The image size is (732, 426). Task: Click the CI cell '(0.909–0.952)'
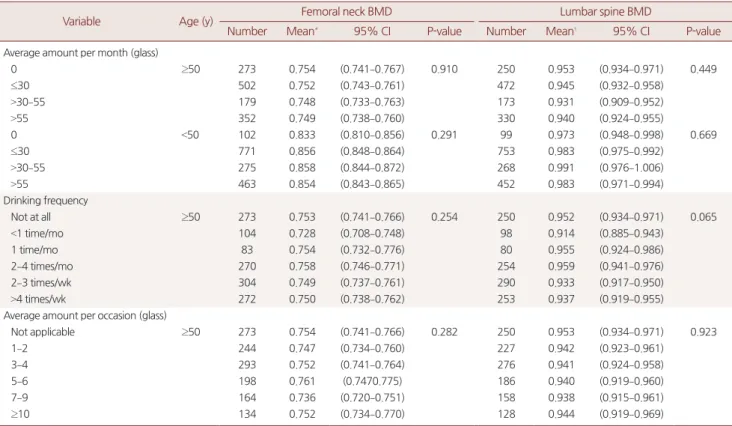point(631,102)
